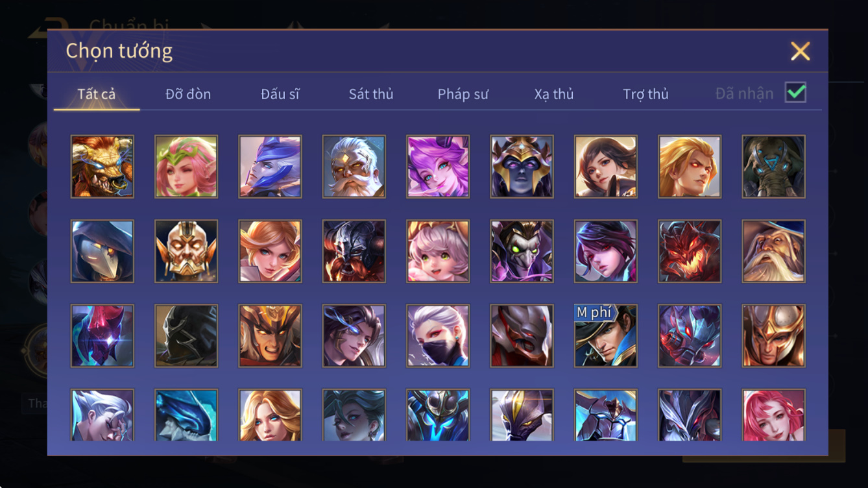Go to the Trợ thủ tab
The height and width of the screenshot is (488, 868).
point(645,94)
